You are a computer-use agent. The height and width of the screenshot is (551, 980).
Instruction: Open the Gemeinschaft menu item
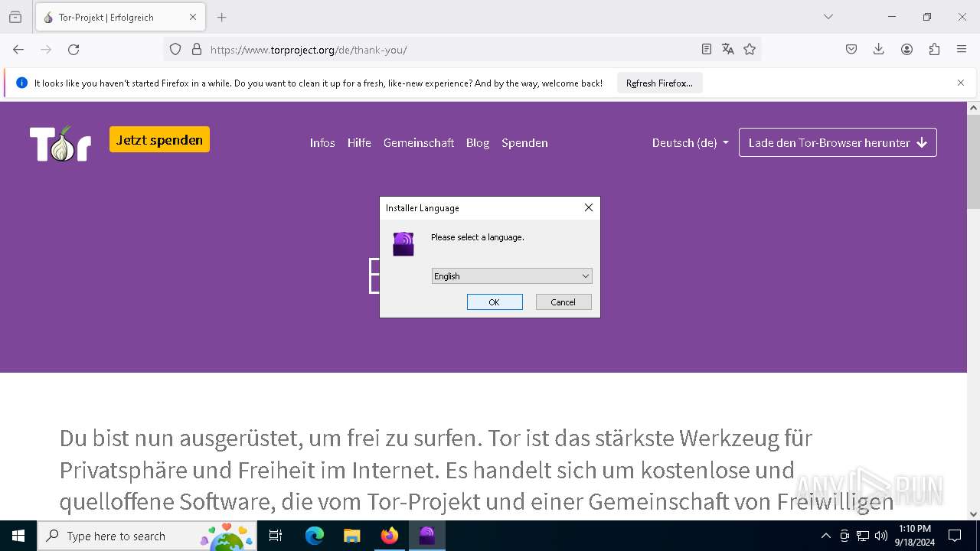[x=419, y=143]
